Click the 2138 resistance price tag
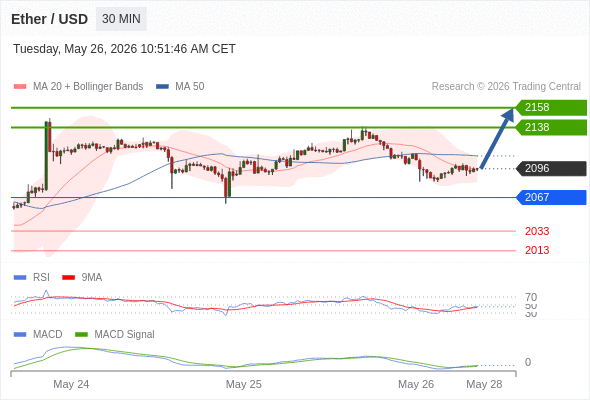The width and height of the screenshot is (590, 400). click(551, 128)
